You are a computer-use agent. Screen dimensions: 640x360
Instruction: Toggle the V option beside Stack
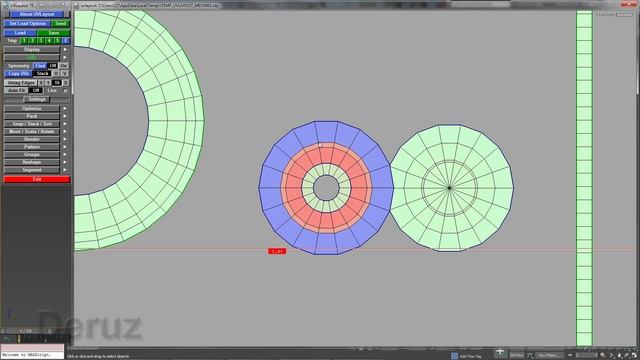tap(64, 74)
